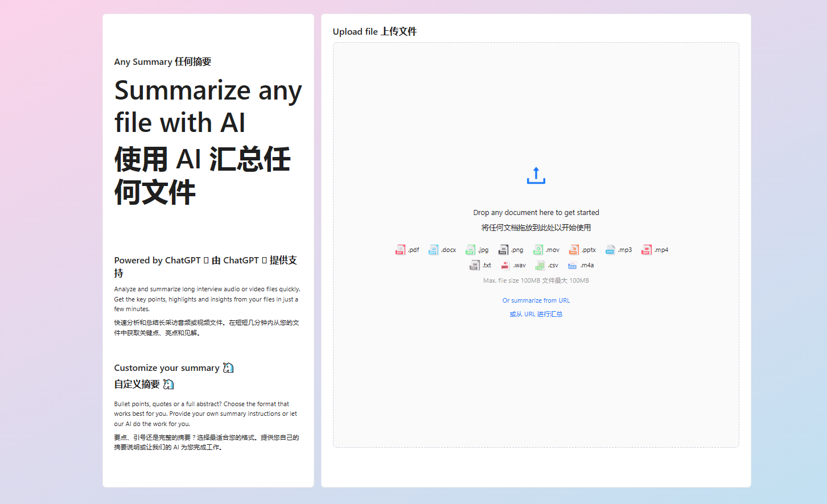Click the .wav file type icon
This screenshot has width=827, height=504.
tap(505, 265)
